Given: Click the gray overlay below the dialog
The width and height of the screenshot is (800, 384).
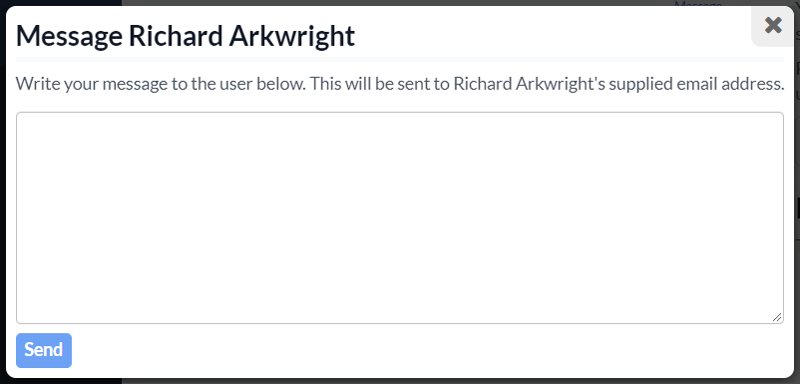Looking at the screenshot, I should [459, 381].
